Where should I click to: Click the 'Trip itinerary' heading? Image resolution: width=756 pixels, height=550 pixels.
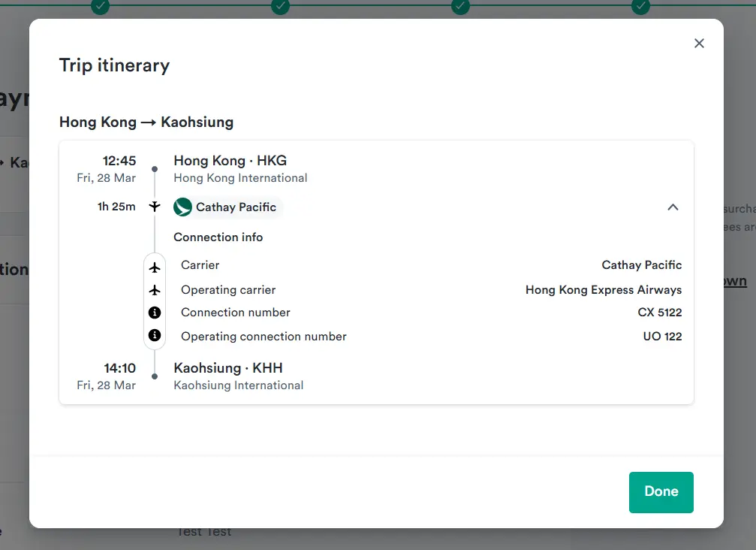click(x=114, y=65)
